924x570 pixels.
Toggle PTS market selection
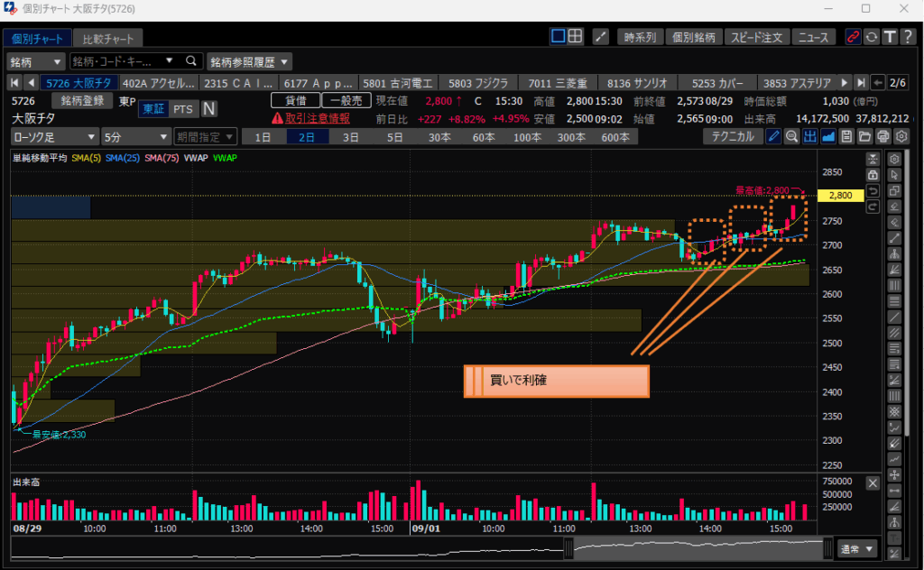(x=183, y=109)
